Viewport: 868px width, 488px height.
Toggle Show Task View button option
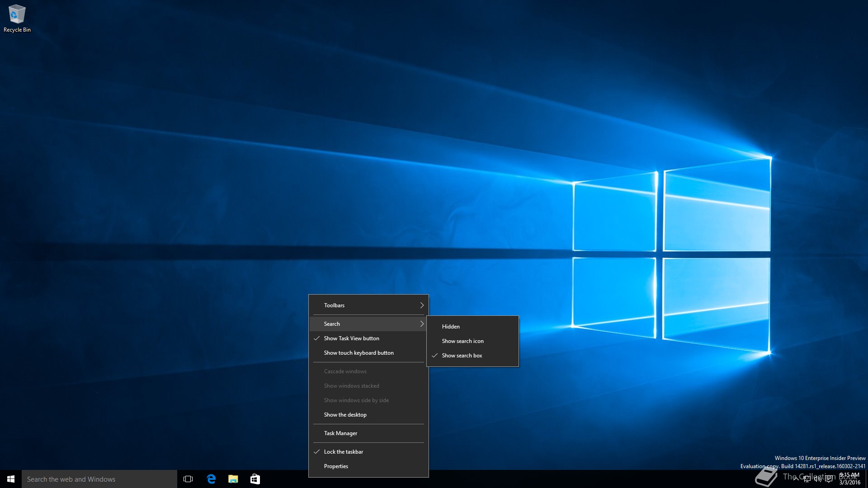click(368, 338)
